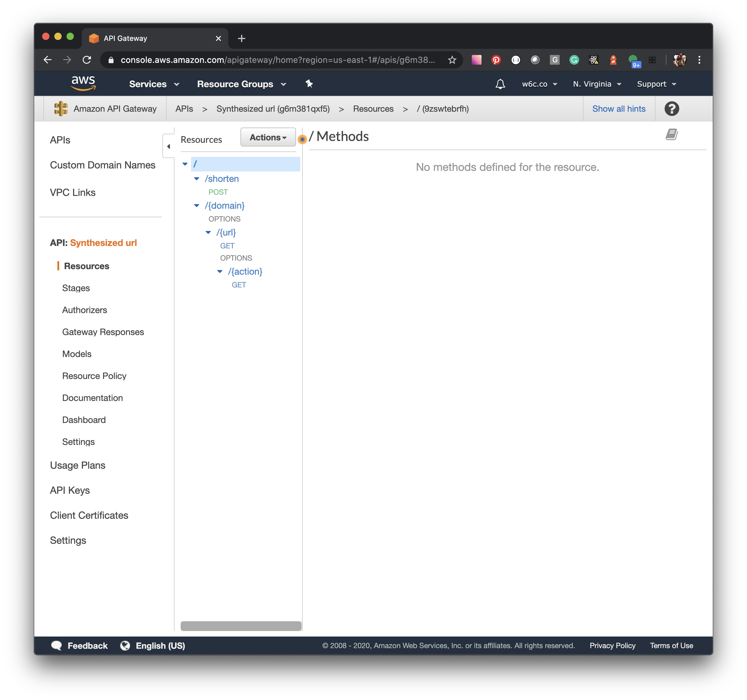Collapse the /{action} resource node
The image size is (747, 700).
pyautogui.click(x=220, y=271)
